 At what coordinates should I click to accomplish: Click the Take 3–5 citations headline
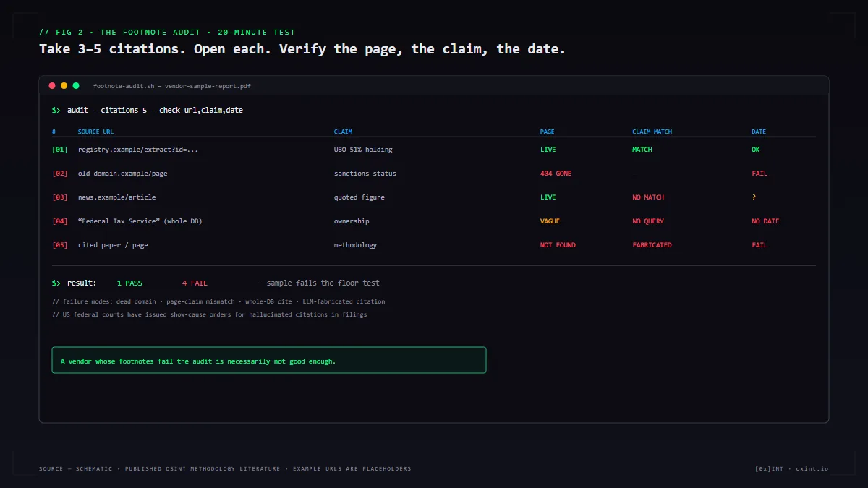[x=302, y=49]
